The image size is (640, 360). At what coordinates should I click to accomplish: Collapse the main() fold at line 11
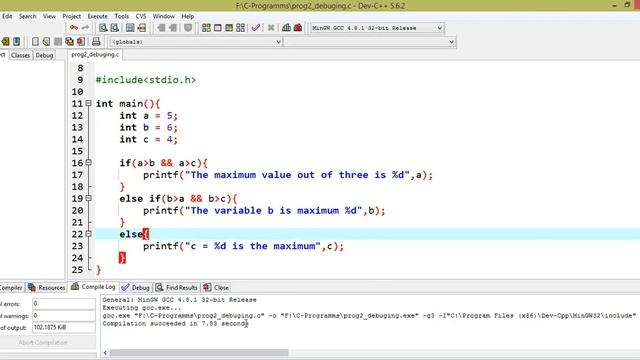(x=88, y=104)
